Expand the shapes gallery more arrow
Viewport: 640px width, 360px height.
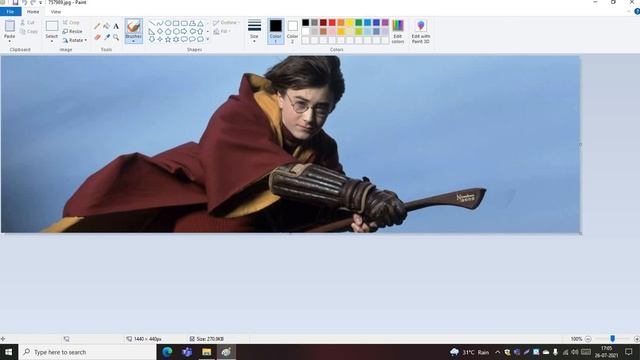207,39
